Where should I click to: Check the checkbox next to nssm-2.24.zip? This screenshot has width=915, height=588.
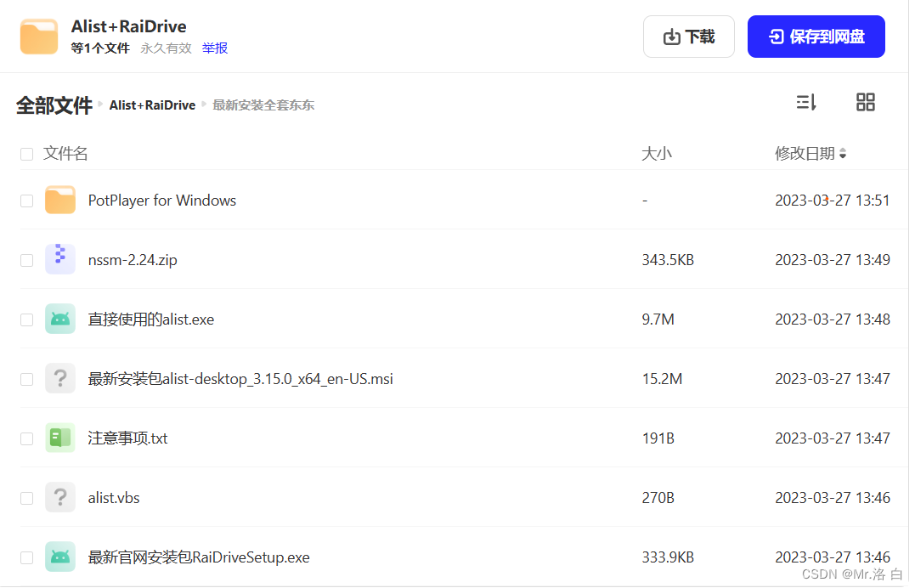point(26,259)
